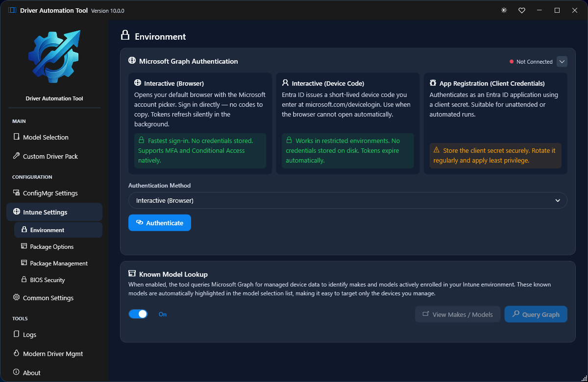Click the ConfigMgr Settings icon
This screenshot has height=382, width=588.
click(x=16, y=193)
